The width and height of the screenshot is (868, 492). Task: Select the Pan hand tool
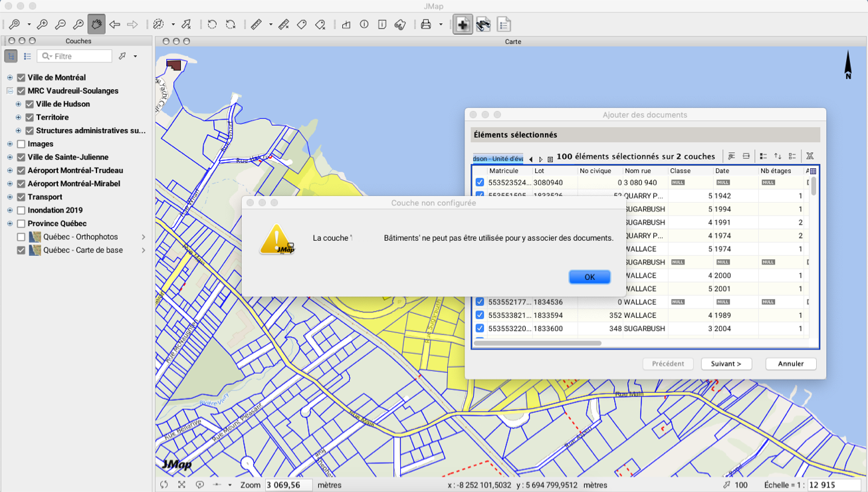[x=96, y=25]
